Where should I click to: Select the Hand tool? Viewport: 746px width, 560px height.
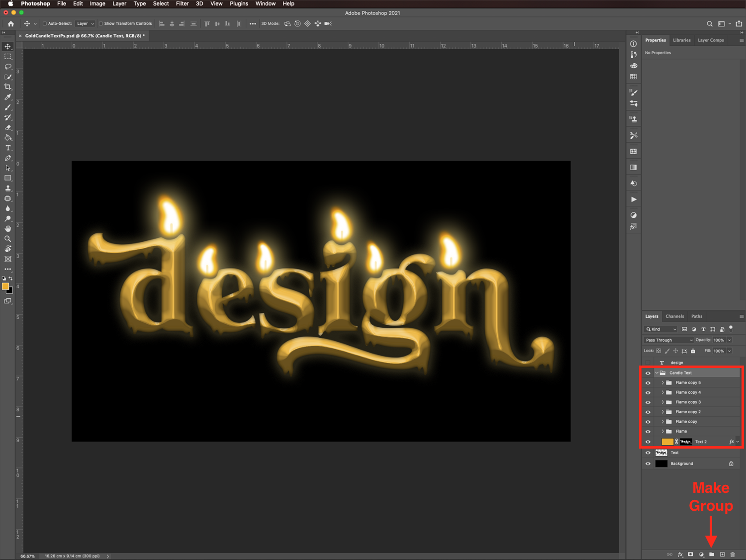(8, 229)
